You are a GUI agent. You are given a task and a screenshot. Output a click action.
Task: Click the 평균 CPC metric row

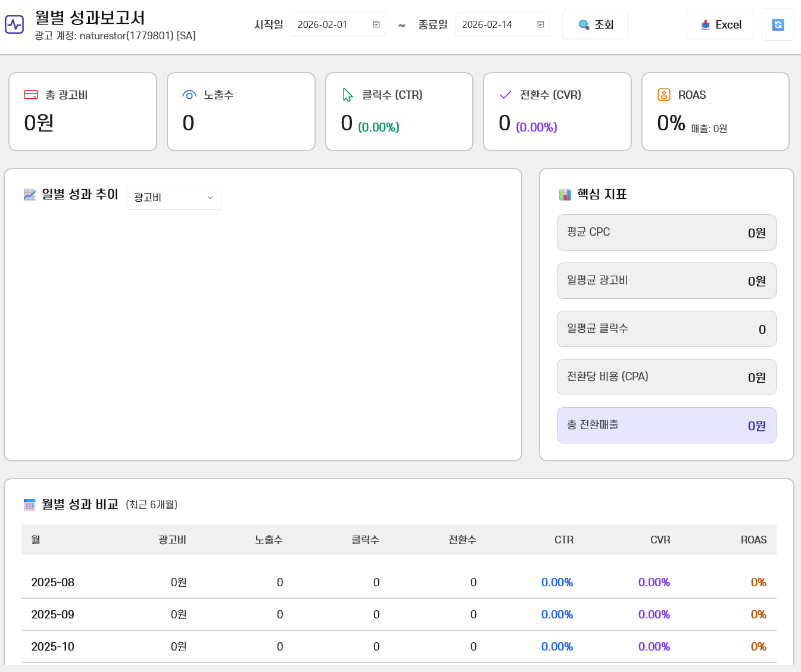(666, 232)
